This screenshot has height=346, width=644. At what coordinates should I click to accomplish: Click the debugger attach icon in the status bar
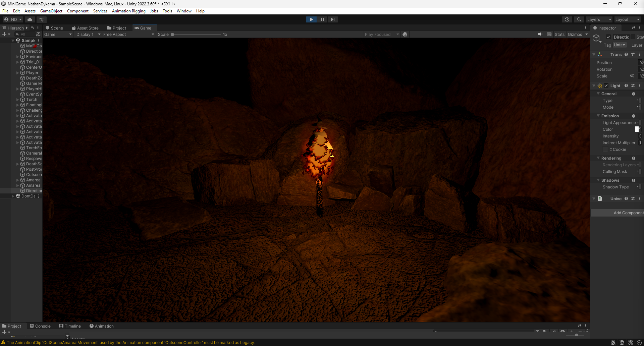pyautogui.click(x=613, y=342)
